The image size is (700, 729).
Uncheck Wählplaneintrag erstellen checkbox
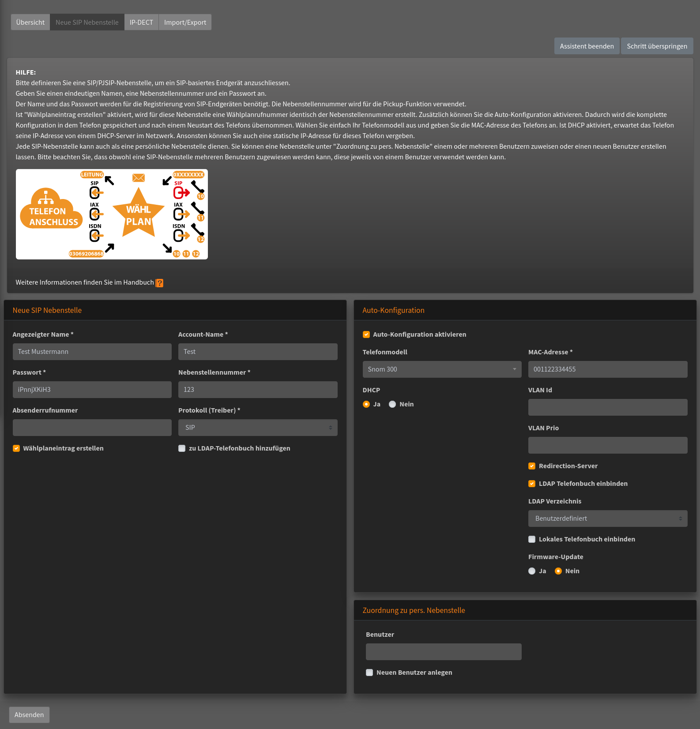16,448
